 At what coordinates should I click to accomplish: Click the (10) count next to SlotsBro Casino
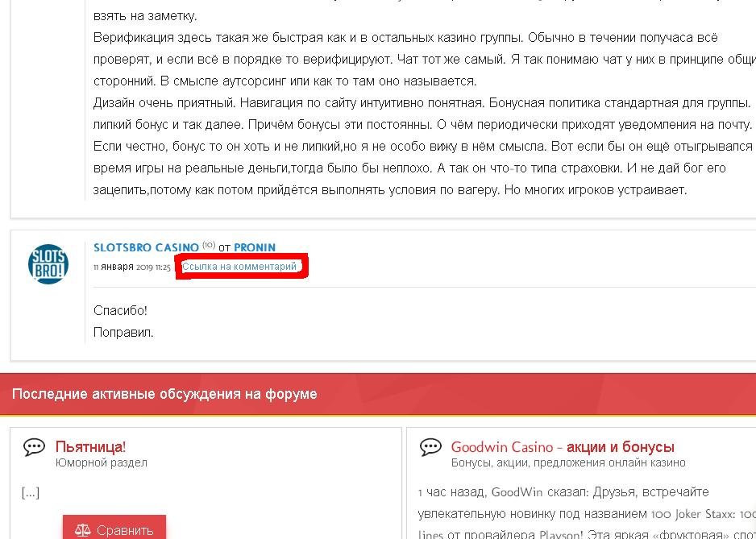(x=209, y=246)
